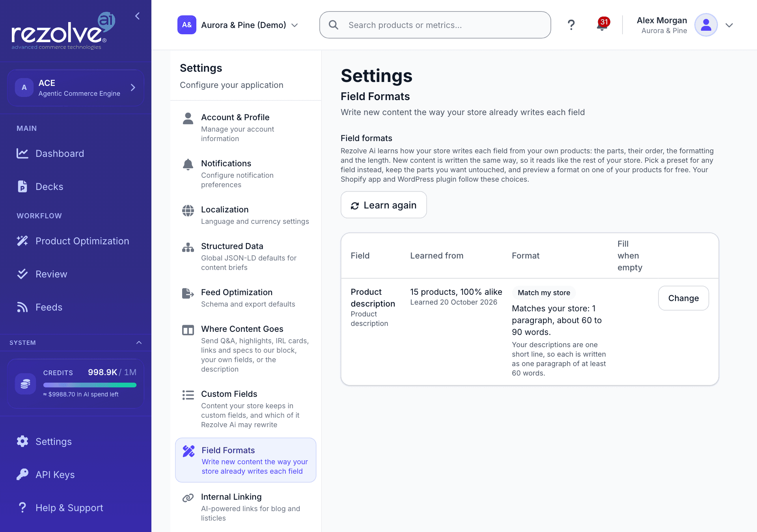Click the Where Content Goes columns icon
This screenshot has height=532, width=757.
(x=188, y=330)
